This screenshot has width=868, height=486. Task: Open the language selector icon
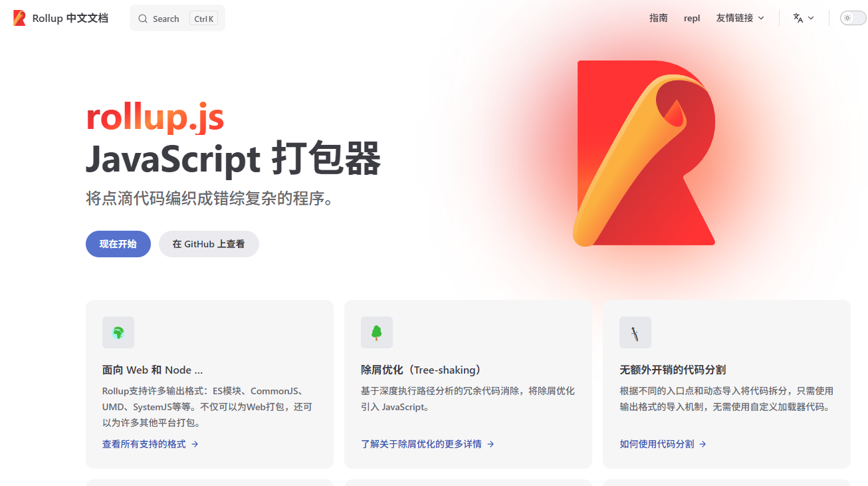(800, 18)
